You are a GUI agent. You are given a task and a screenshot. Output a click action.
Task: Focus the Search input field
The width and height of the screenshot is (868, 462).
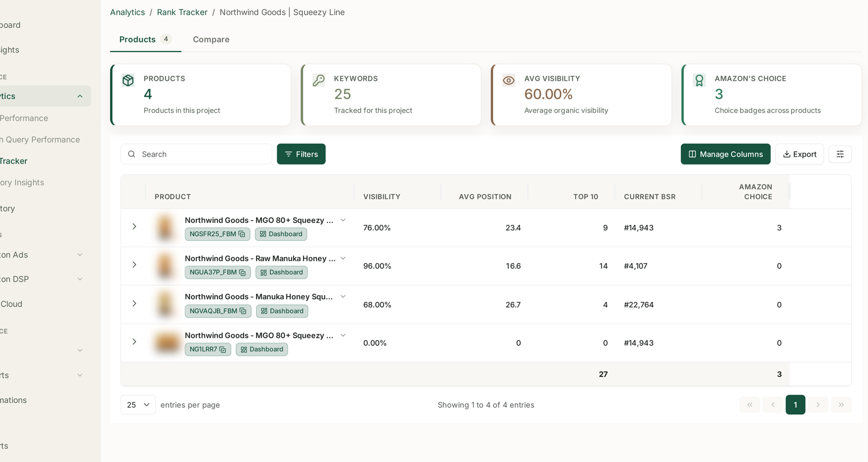tap(196, 154)
